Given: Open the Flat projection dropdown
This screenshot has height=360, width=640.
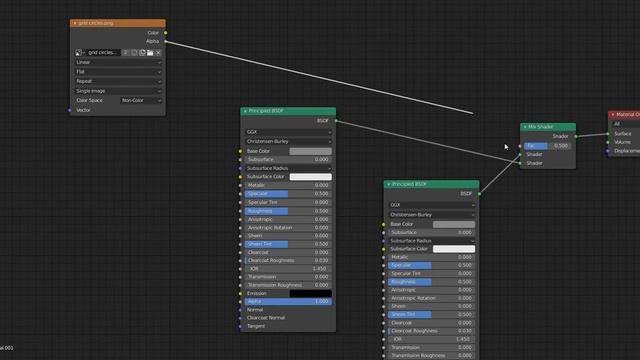Looking at the screenshot, I should (118, 72).
